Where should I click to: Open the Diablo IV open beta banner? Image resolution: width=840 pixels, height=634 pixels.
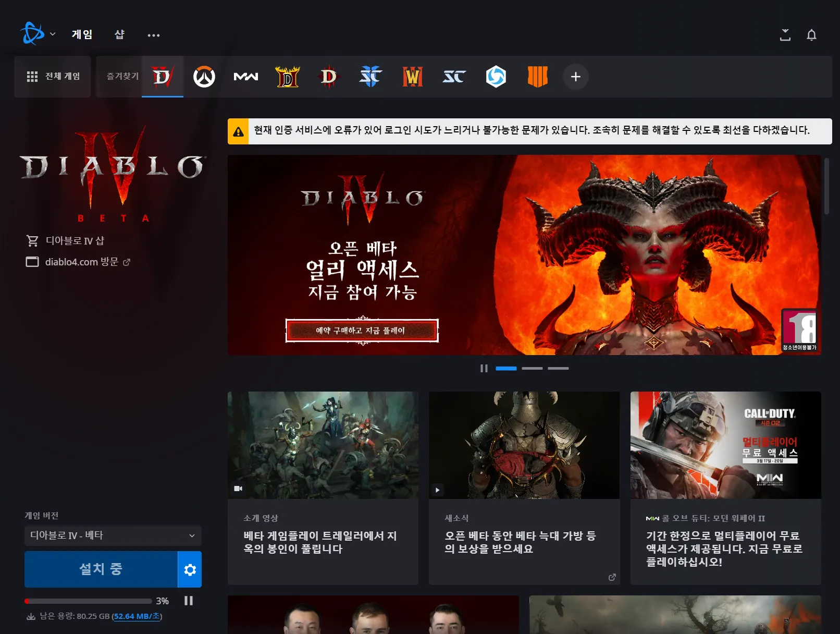524,255
